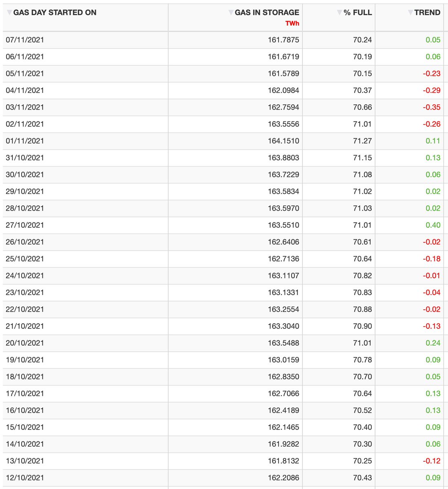Click storage value 163.8803
Viewport: 448px width, 489px height.
[x=283, y=158]
